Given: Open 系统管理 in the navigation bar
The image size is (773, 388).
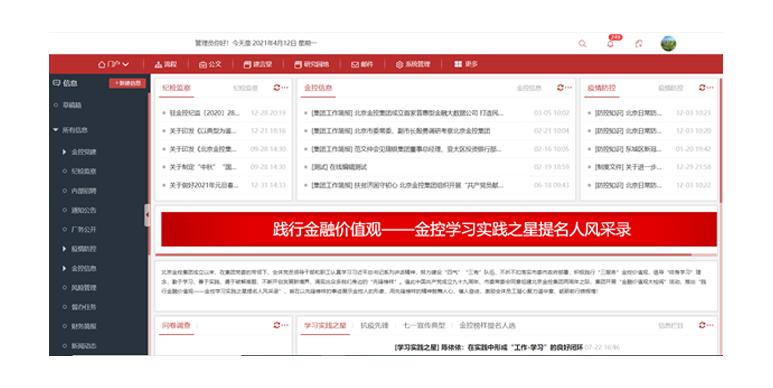Looking at the screenshot, I should [x=413, y=65].
